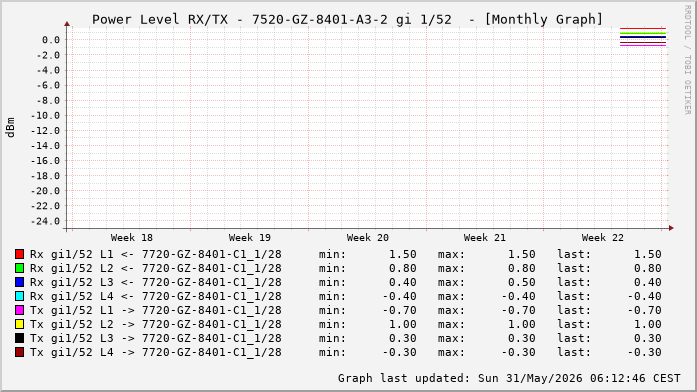Click the dark red Tx L4 legend swatch

tap(19, 352)
